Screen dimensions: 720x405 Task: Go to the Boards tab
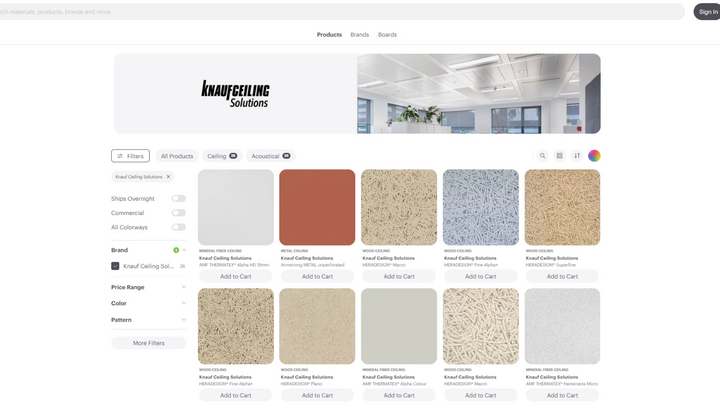[388, 34]
